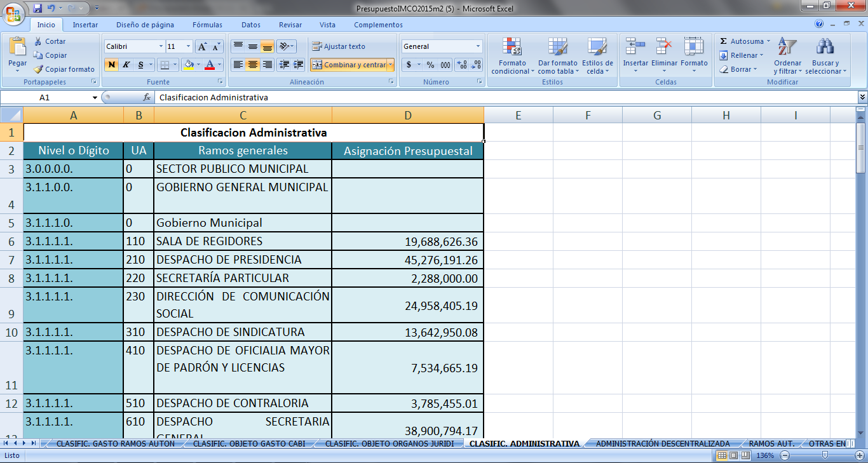Apply accounting currency format
Viewport: 868px width, 463px height.
tap(409, 65)
